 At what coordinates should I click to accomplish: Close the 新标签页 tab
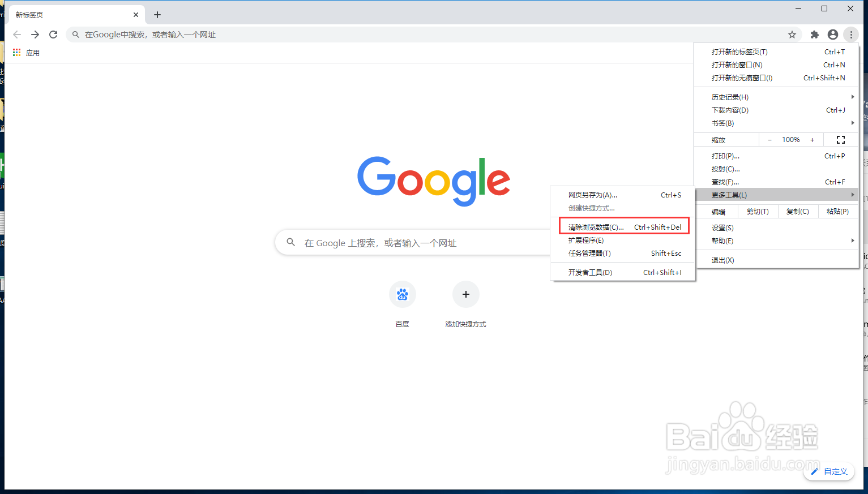[x=136, y=15]
